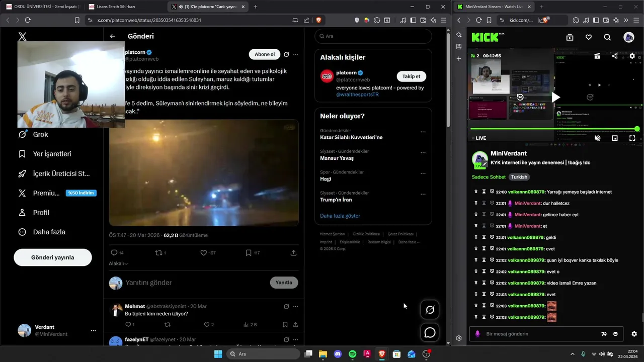644x362 pixels.
Task: Open Kick following heart icon
Action: pyautogui.click(x=589, y=37)
